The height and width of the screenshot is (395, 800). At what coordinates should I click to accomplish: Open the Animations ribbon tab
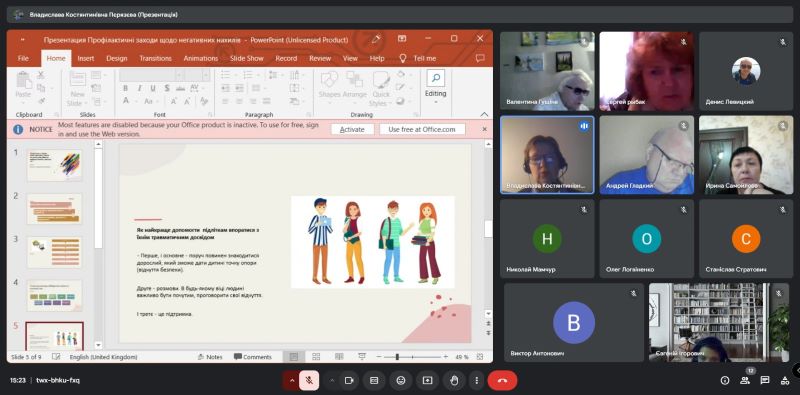(201, 58)
